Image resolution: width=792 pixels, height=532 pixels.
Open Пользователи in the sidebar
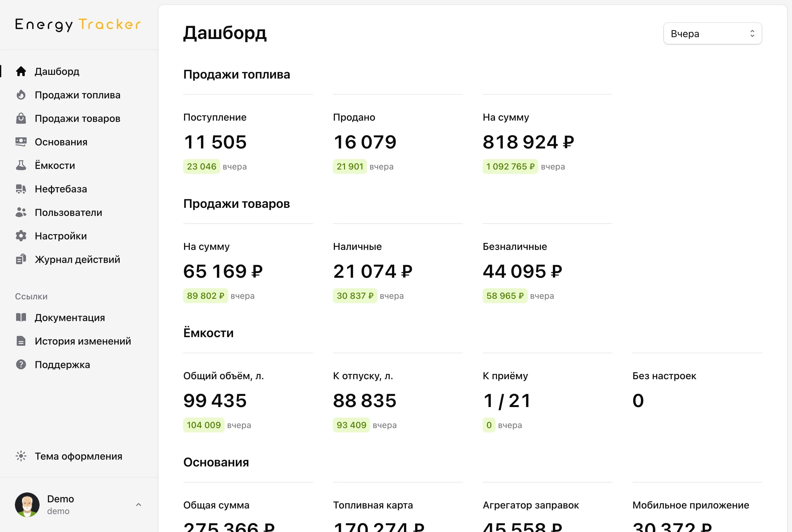(x=69, y=212)
